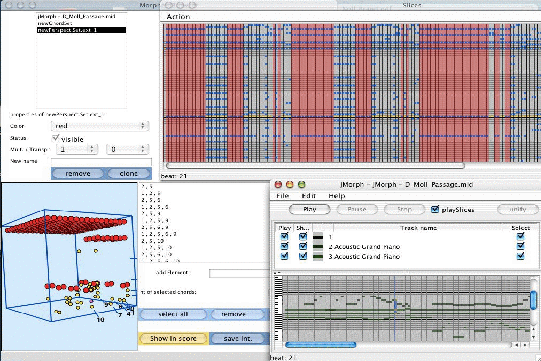Click the piano roll scroll-down arrow

(534, 337)
